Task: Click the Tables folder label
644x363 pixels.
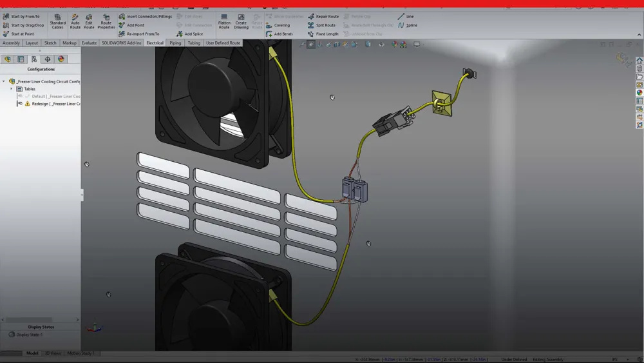Action: [x=30, y=89]
